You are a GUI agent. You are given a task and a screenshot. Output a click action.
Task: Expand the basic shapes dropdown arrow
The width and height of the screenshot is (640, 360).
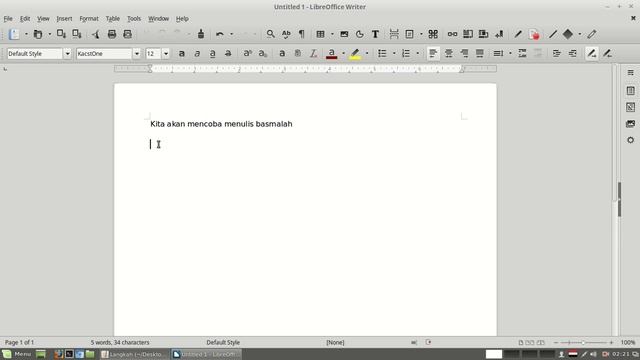tap(580, 34)
